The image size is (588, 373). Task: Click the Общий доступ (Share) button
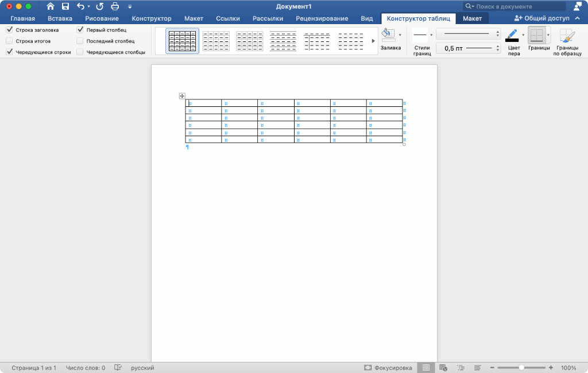[542, 18]
